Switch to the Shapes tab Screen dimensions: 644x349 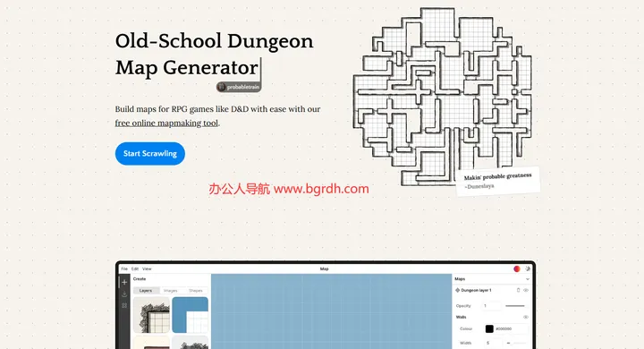[196, 291]
